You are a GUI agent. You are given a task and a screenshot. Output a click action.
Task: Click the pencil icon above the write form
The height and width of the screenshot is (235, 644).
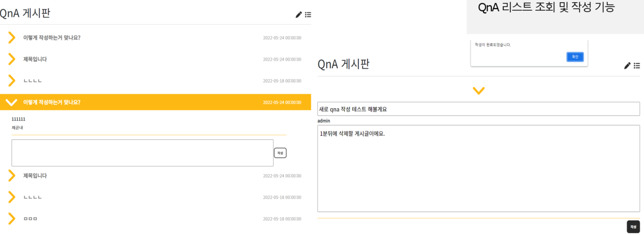(627, 66)
